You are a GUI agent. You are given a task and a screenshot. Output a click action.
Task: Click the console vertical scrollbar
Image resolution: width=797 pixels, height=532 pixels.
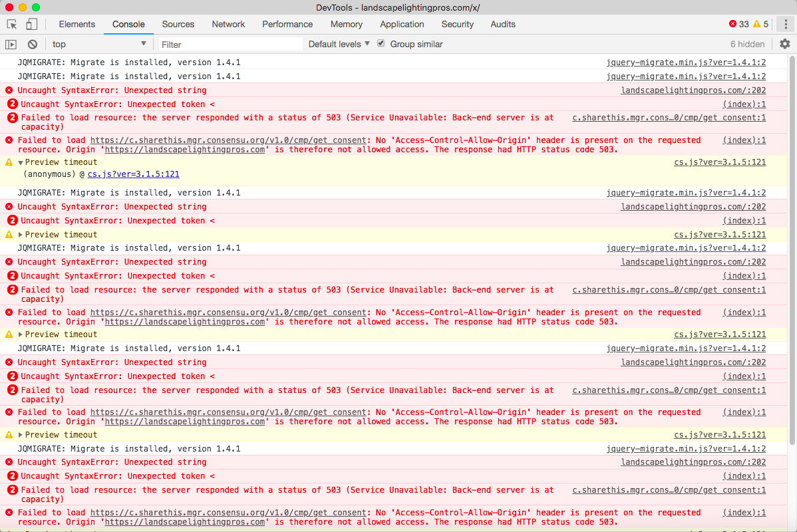pos(792,249)
